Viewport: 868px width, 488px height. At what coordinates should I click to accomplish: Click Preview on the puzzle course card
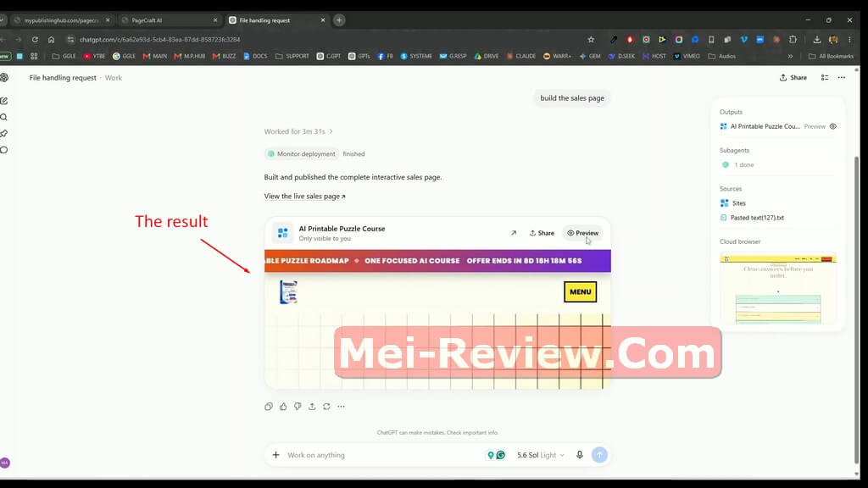click(x=582, y=233)
